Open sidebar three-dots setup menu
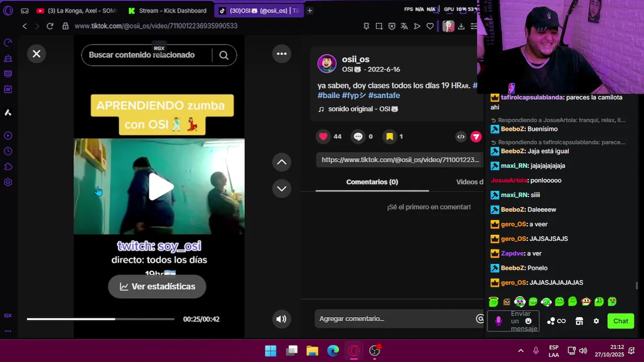 click(x=8, y=331)
